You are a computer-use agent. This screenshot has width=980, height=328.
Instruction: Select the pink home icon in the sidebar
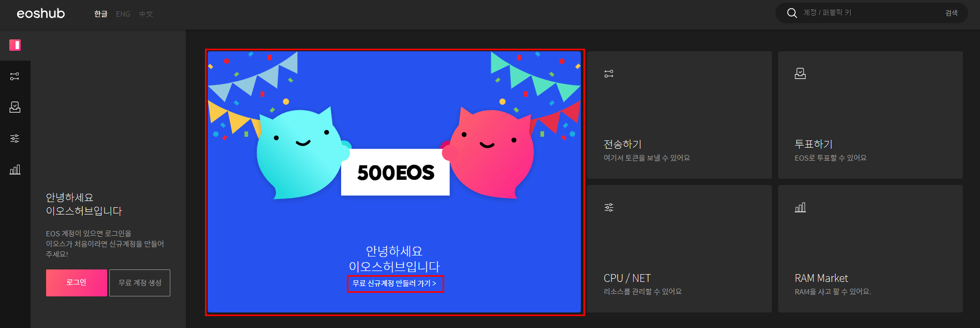point(15,45)
